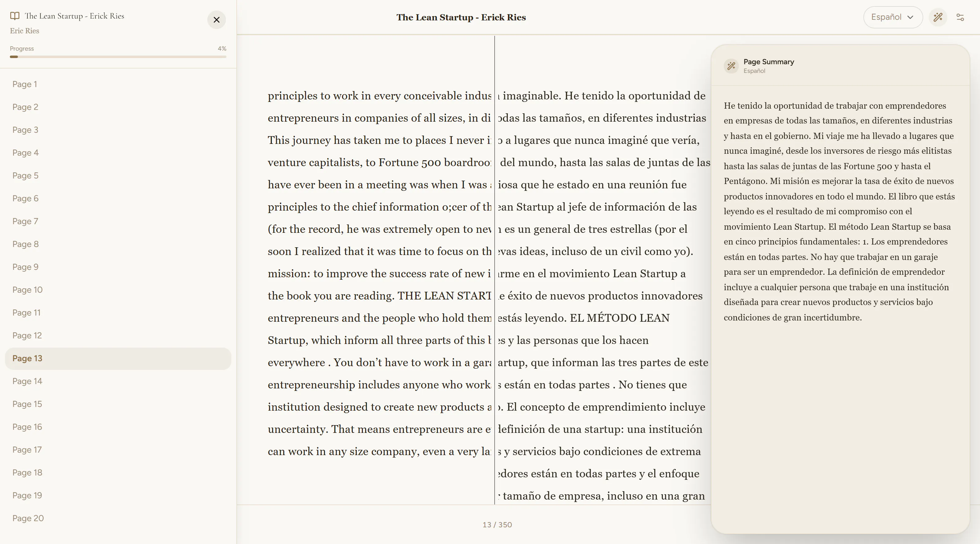Go to Page 4 in the sidebar

pos(118,153)
